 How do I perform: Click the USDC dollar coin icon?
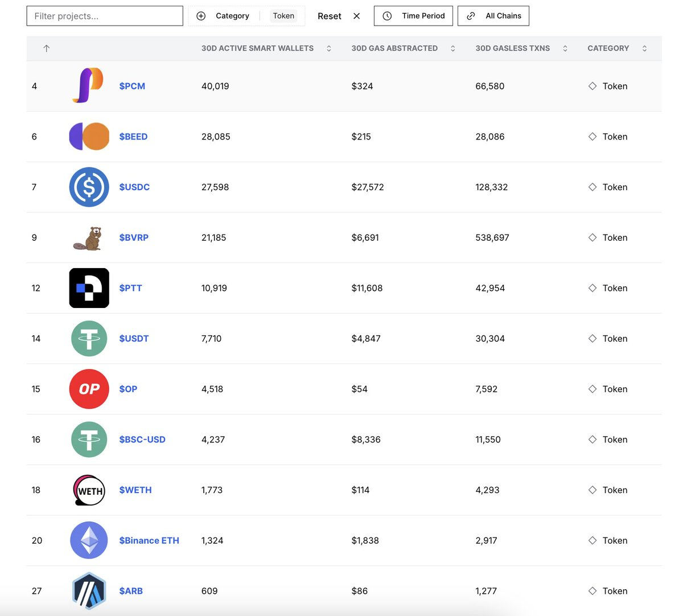[x=89, y=187]
